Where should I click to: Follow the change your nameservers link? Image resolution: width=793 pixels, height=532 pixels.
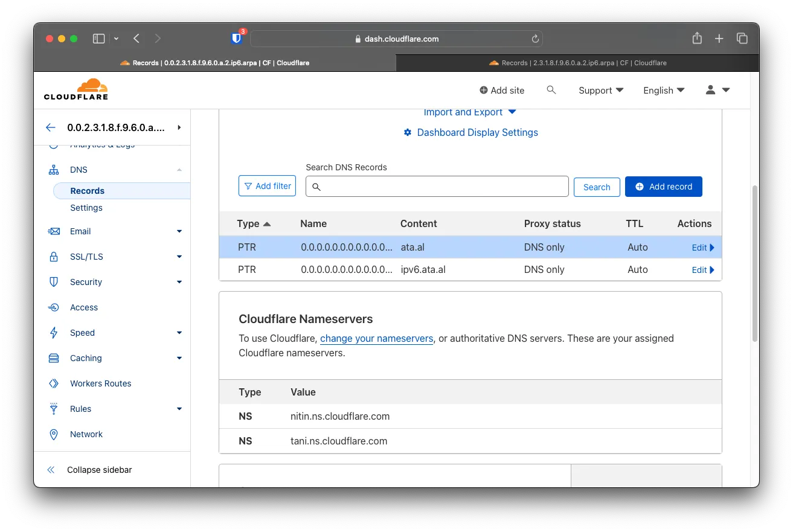tap(376, 339)
